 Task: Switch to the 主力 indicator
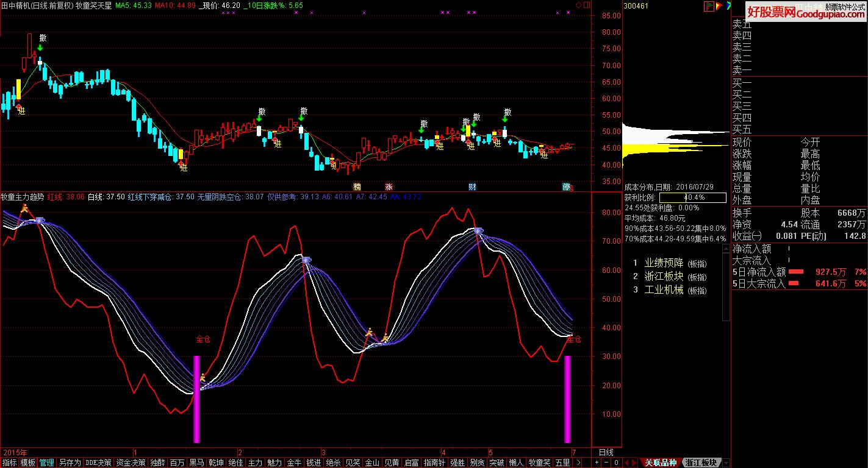tap(255, 463)
